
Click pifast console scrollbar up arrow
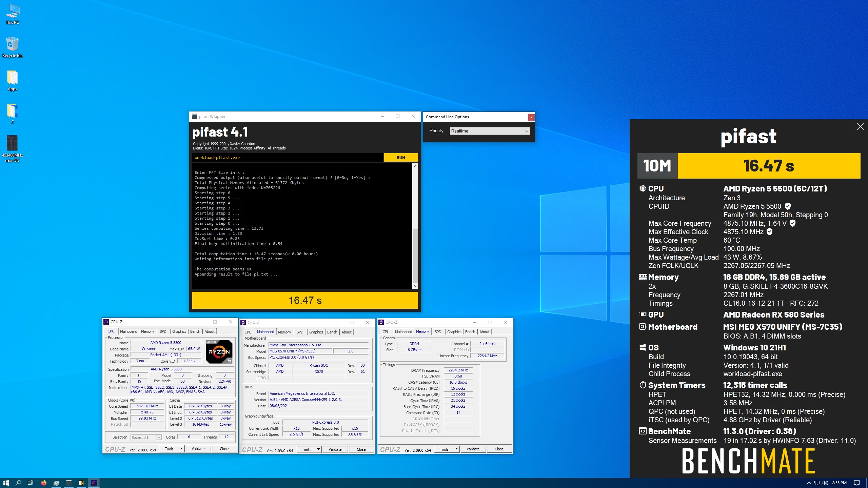pyautogui.click(x=415, y=166)
